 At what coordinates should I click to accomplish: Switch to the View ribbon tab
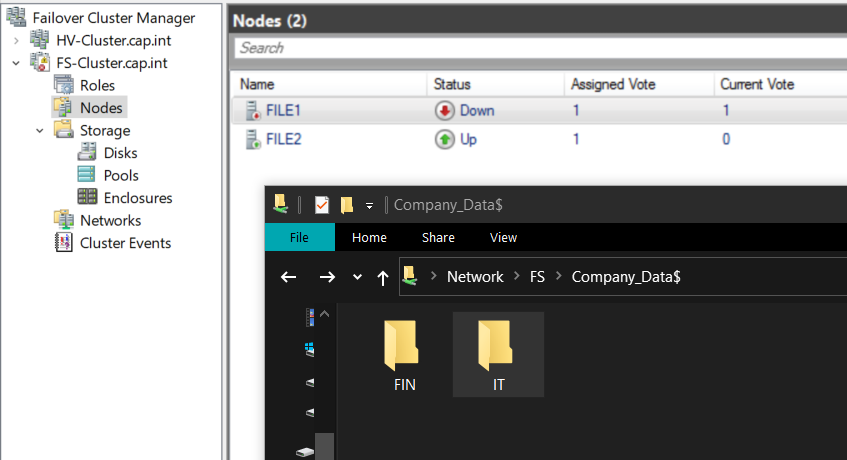pyautogui.click(x=503, y=237)
